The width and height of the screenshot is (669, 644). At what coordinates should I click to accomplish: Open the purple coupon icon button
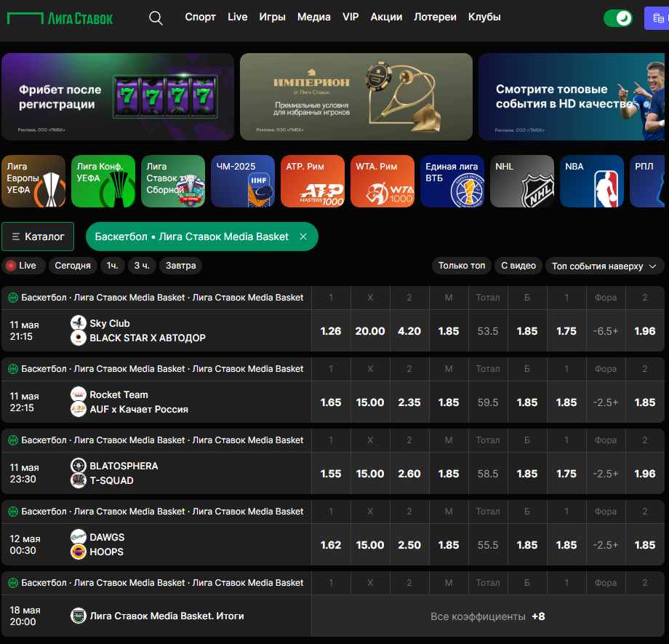click(657, 18)
